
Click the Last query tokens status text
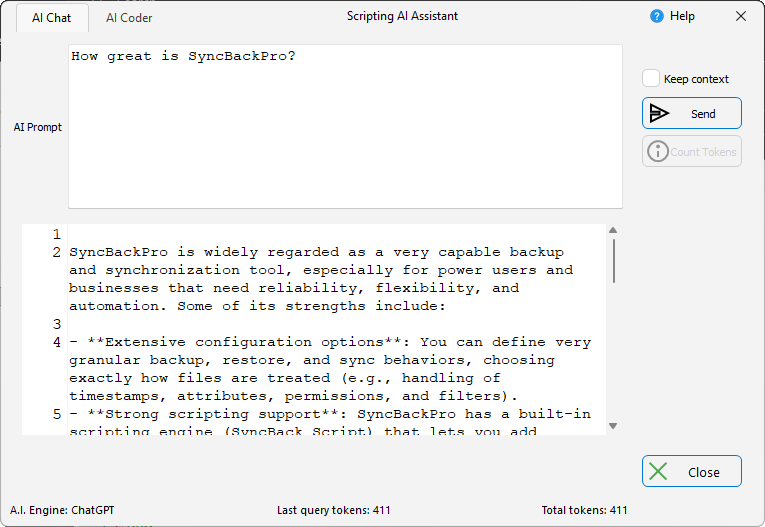pos(333,510)
